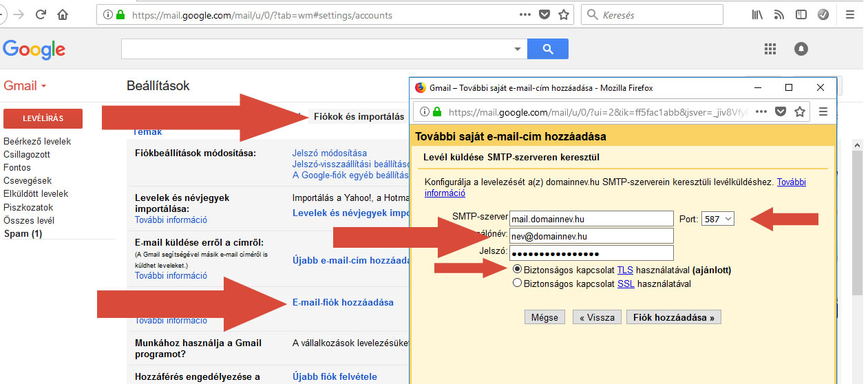868x384 pixels.
Task: Click További információ under E-mail küldése erről a címről
Action: tap(171, 275)
